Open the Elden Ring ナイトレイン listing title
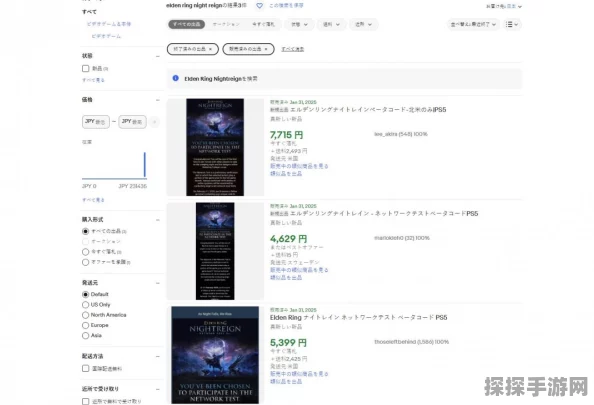 point(358,317)
